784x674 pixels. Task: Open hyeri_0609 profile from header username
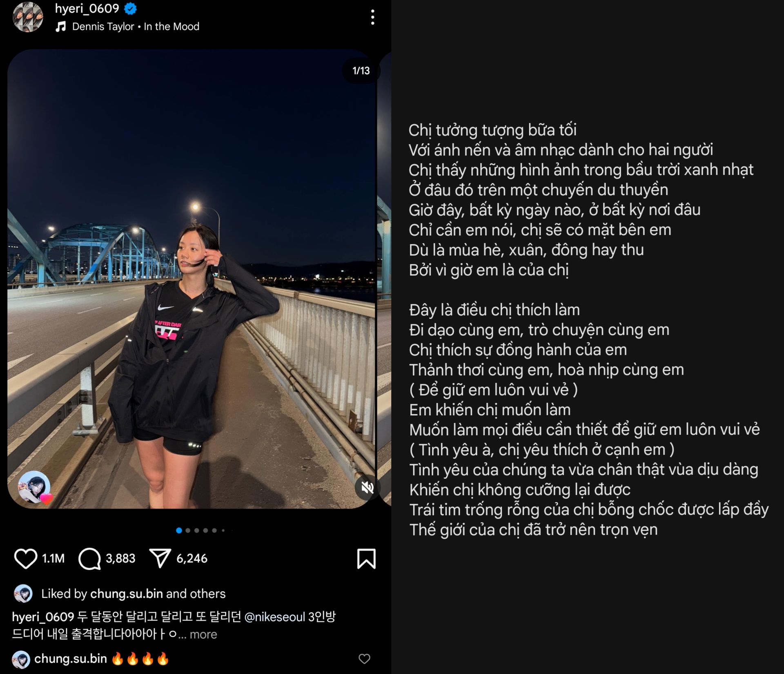pos(87,9)
